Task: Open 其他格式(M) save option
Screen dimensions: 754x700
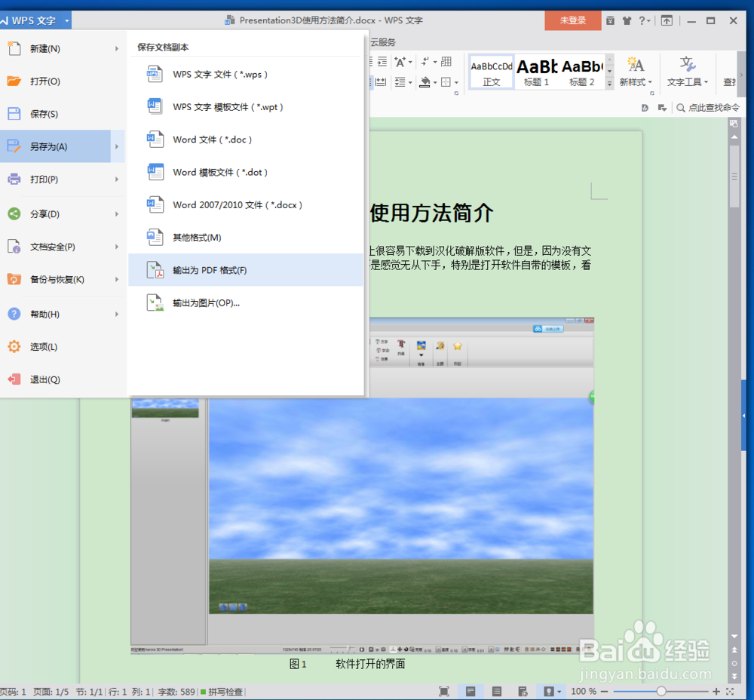Action: coord(245,237)
